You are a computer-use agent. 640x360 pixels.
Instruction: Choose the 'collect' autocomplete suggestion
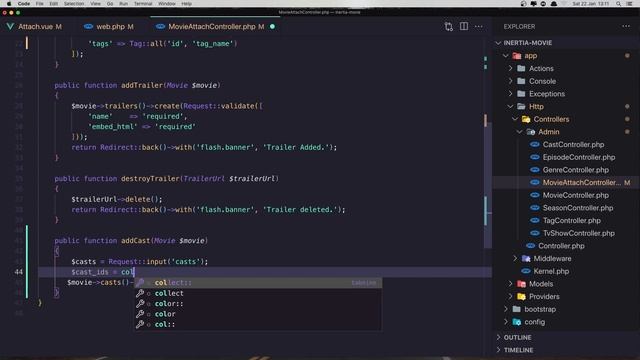(x=258, y=293)
